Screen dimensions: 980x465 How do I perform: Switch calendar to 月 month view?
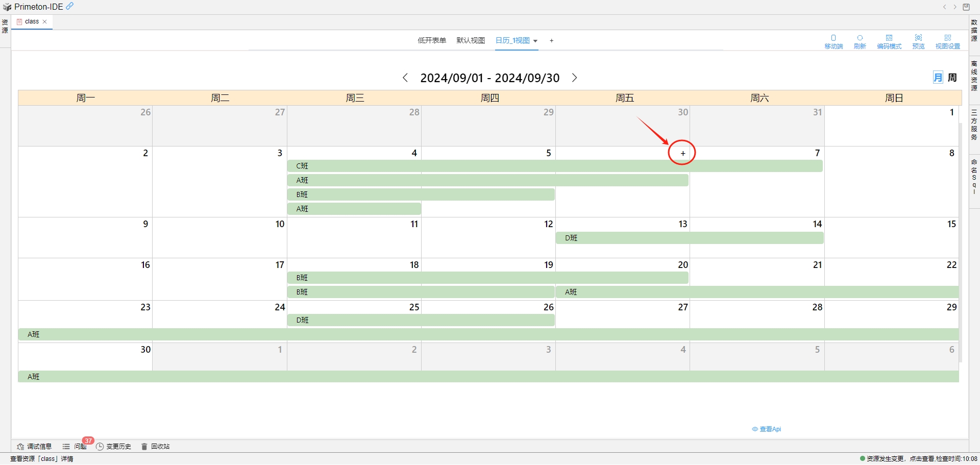coord(938,77)
